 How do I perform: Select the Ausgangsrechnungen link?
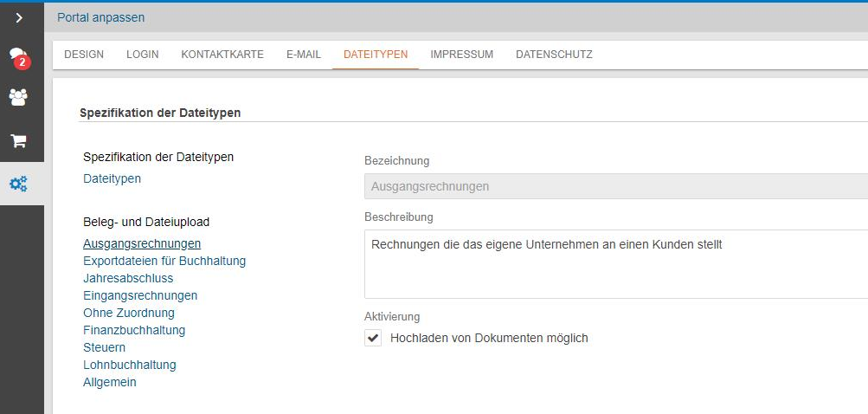coord(142,244)
